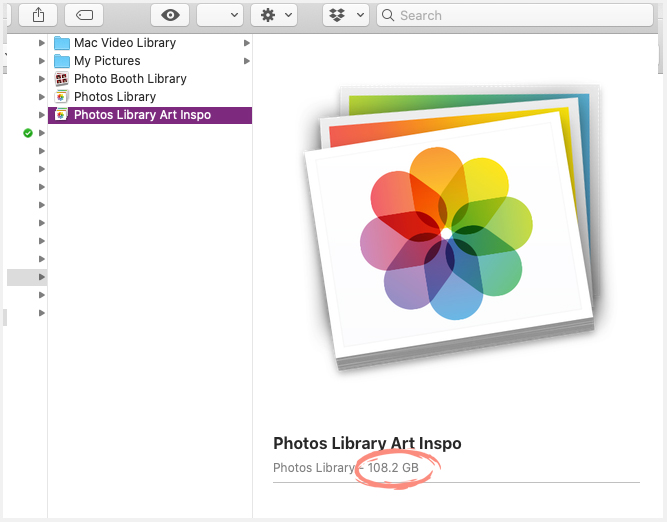Click into the Search field
The image size is (667, 522).
click(515, 15)
